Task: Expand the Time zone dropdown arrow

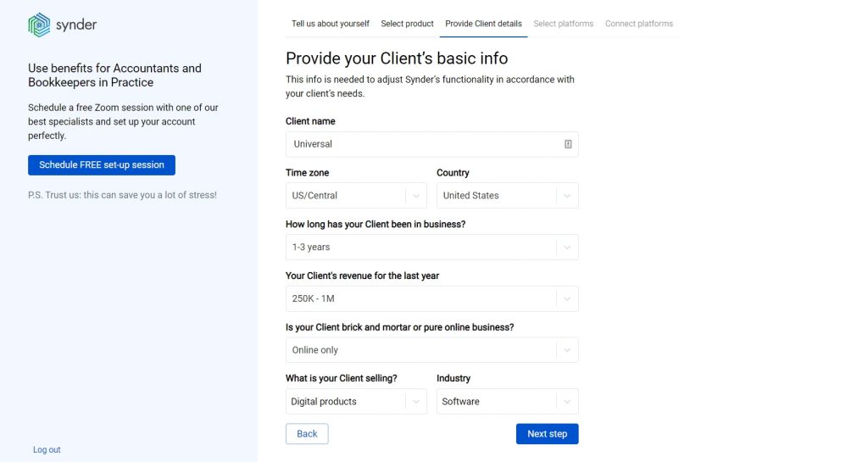Action: (416, 196)
